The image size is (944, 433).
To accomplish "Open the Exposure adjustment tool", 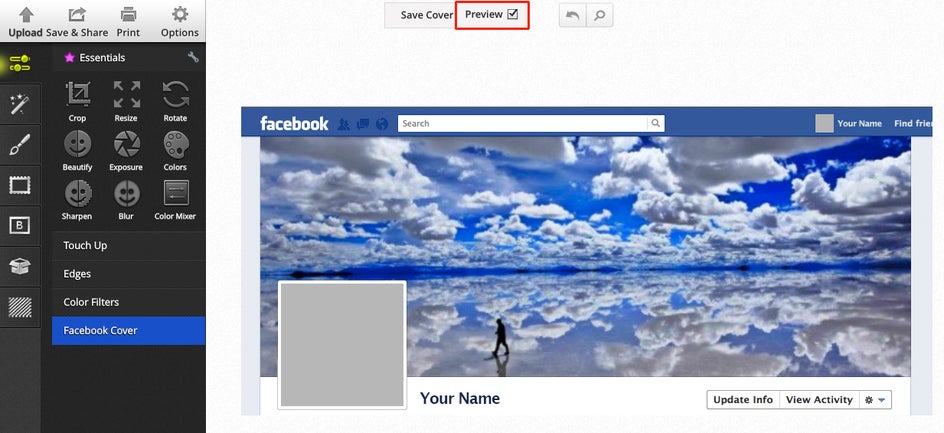I will pos(126,151).
